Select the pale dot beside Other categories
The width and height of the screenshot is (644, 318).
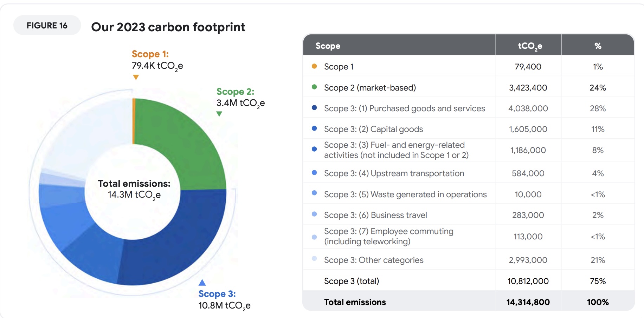click(x=314, y=259)
